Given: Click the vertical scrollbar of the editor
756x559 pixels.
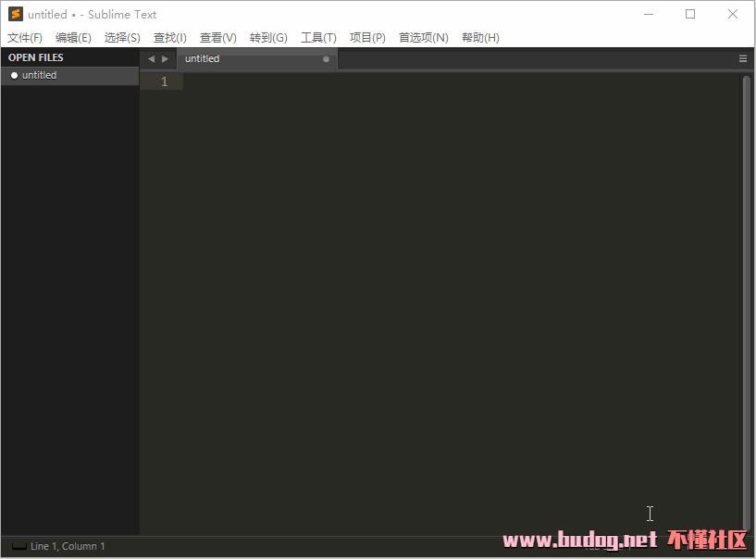Looking at the screenshot, I should (x=747, y=303).
